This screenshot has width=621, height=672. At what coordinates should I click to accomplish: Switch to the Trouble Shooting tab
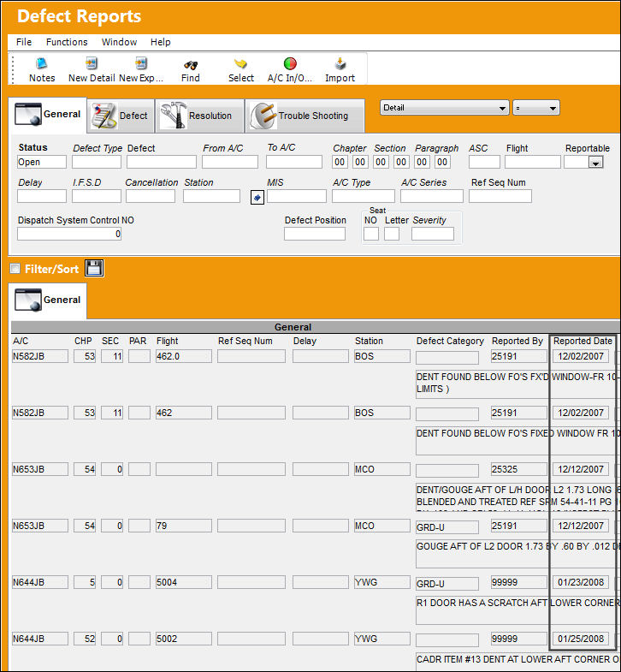click(305, 116)
